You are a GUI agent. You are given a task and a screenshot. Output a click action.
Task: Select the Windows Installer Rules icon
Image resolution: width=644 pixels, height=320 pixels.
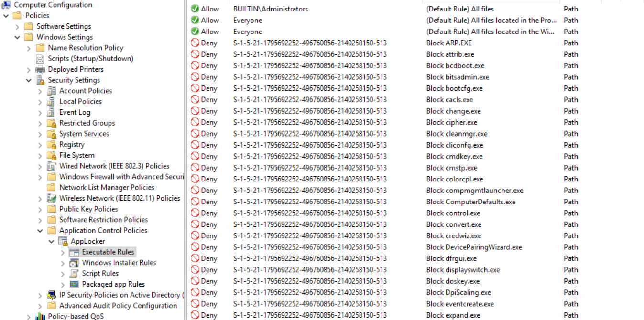point(74,263)
